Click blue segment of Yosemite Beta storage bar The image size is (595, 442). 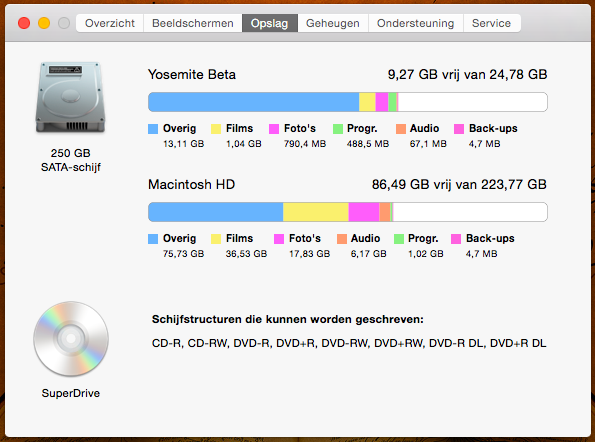point(253,102)
